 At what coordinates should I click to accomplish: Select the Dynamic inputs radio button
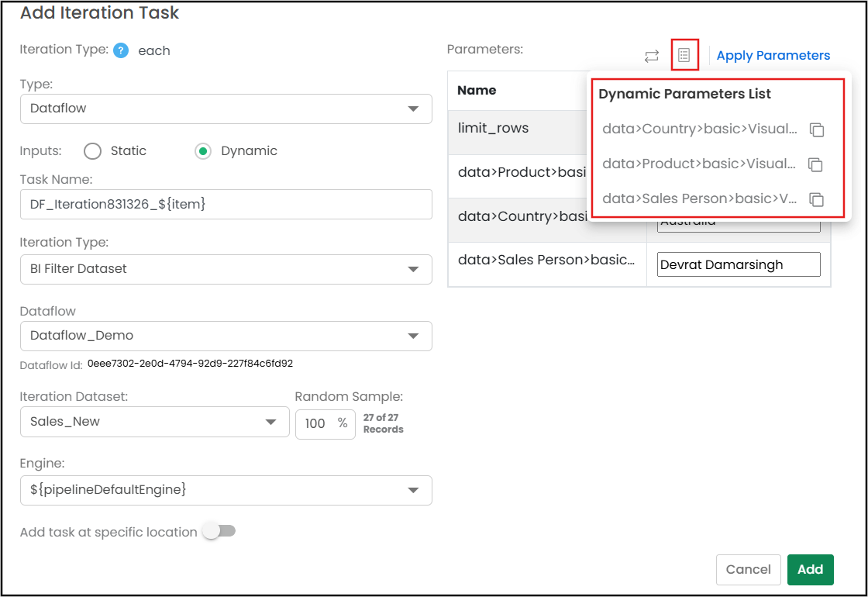(203, 151)
